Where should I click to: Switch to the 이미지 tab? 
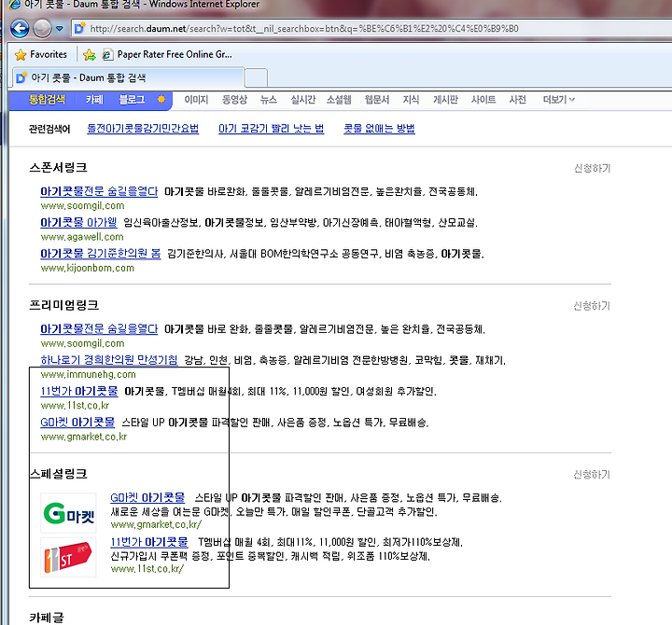pyautogui.click(x=196, y=100)
